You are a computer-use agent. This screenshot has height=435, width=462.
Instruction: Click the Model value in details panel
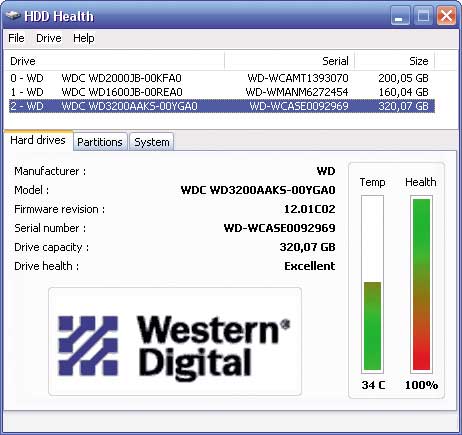(258, 190)
